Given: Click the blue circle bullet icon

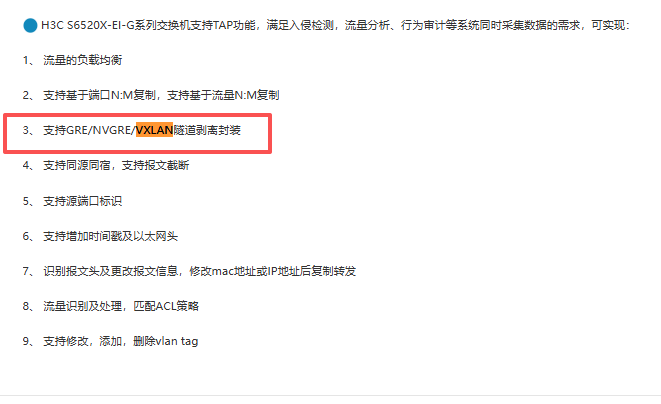Looking at the screenshot, I should pyautogui.click(x=30, y=26).
